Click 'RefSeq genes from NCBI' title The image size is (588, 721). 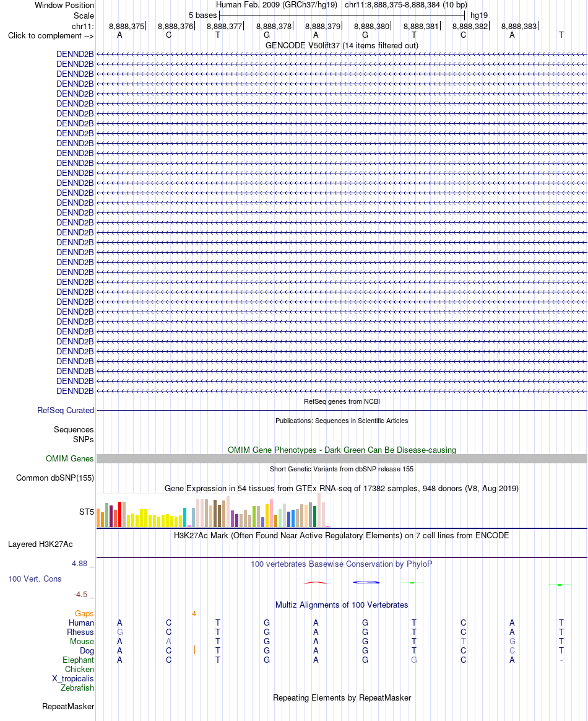342,401
